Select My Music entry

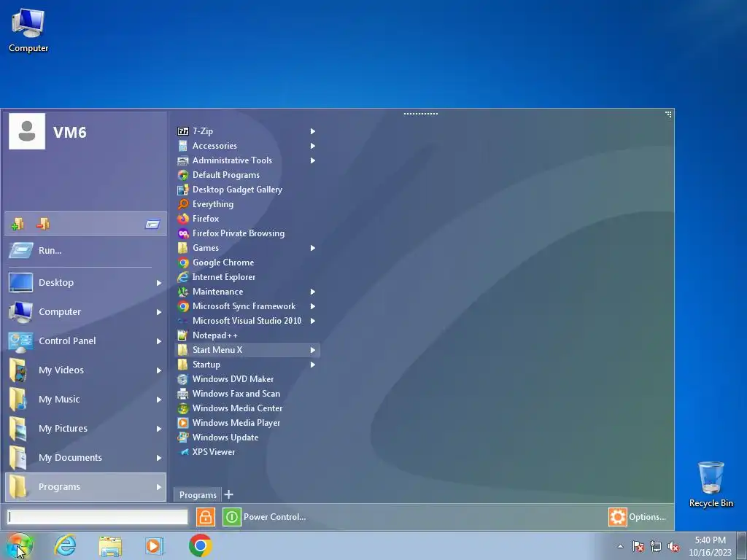pos(86,399)
